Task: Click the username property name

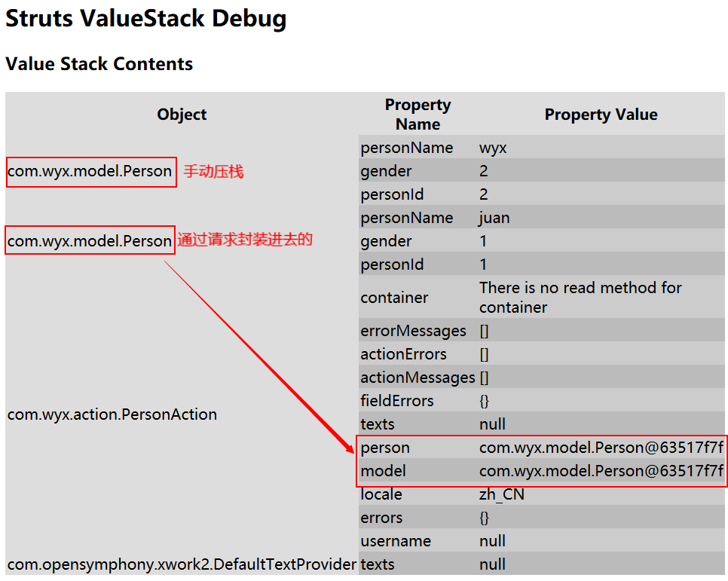Action: (396, 541)
